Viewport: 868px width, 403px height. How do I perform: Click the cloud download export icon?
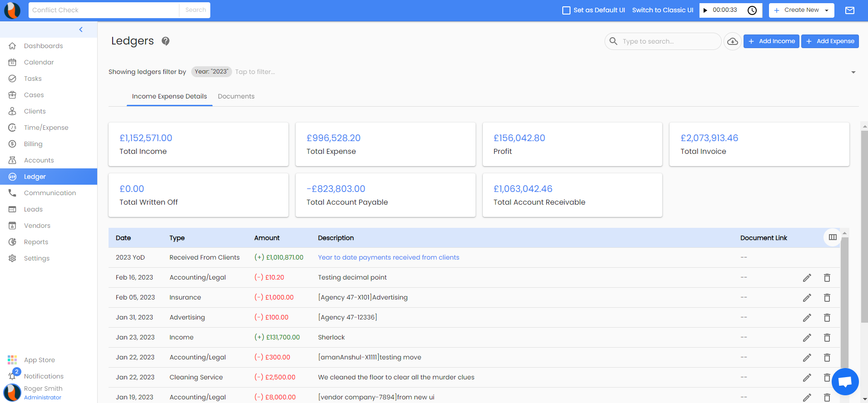pos(732,41)
